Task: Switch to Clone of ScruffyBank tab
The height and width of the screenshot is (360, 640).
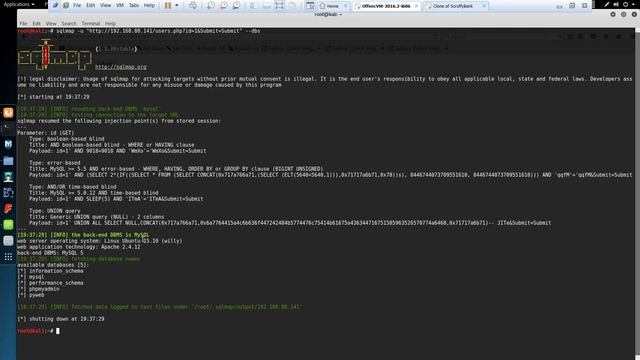Action: coord(452,6)
